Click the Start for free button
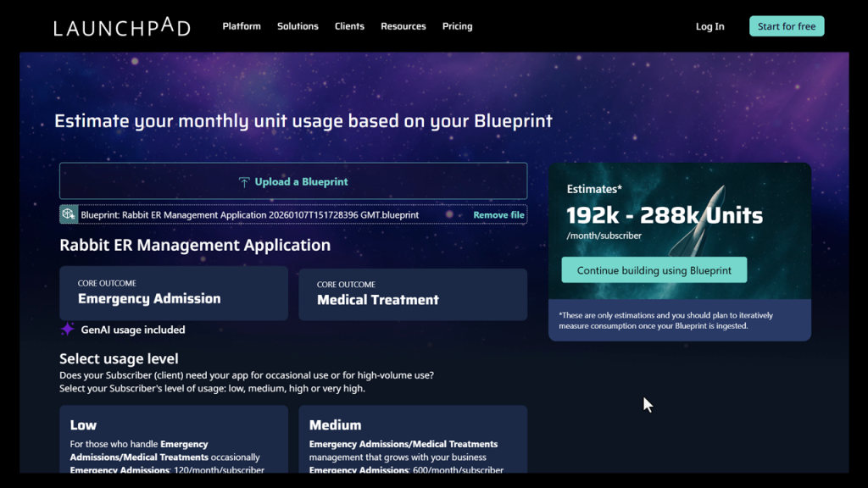 click(787, 25)
